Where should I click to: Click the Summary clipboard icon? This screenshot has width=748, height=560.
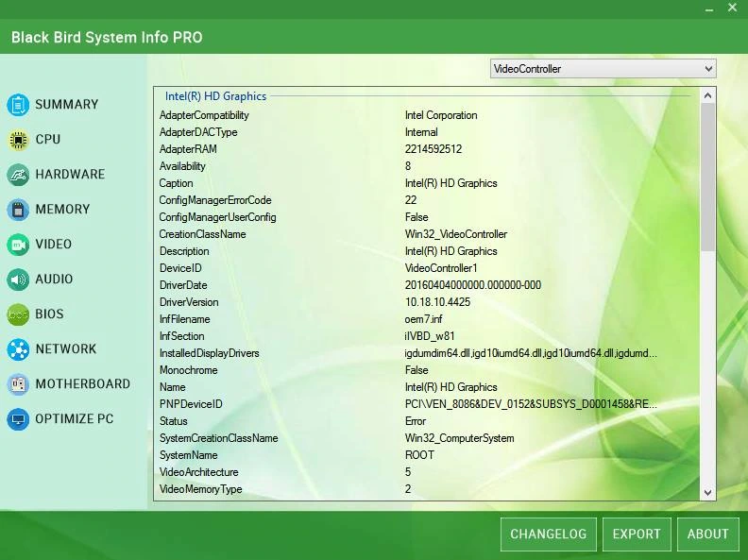[18, 105]
